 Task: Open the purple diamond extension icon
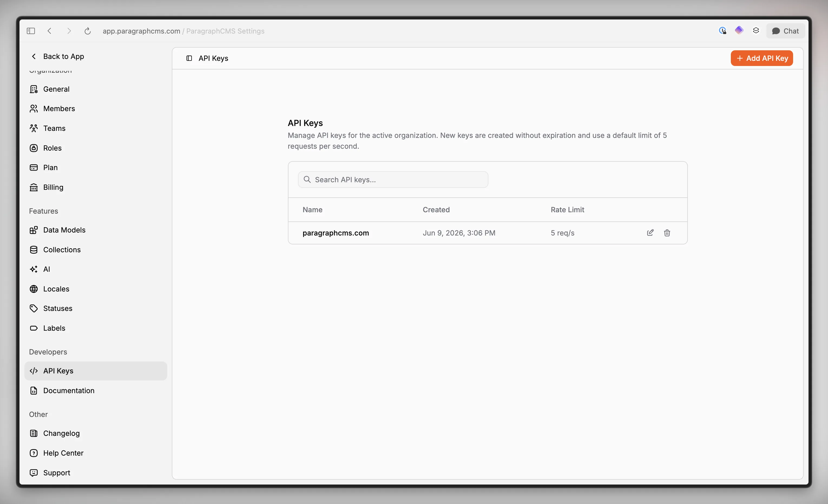click(739, 31)
